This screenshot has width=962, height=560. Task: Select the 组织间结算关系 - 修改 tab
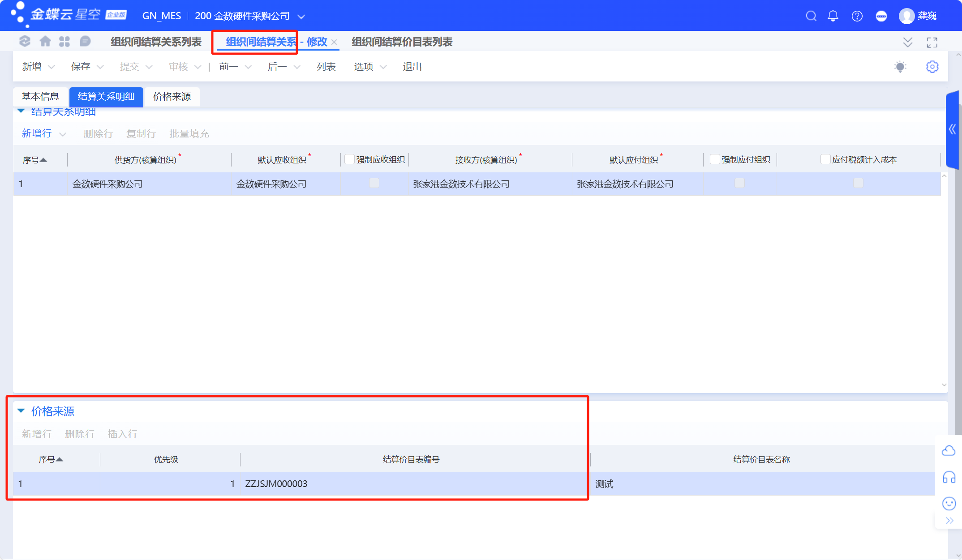(x=276, y=42)
